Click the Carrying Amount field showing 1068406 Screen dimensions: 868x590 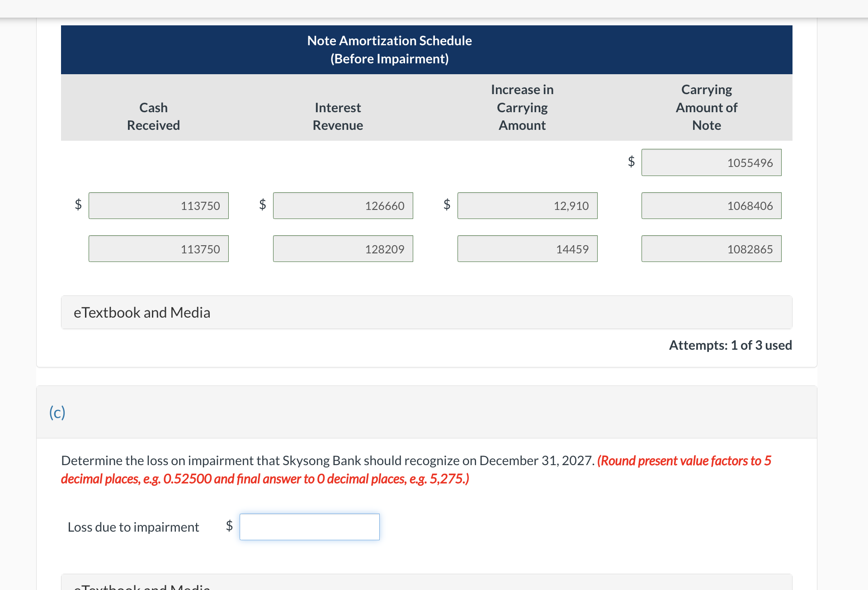[712, 205]
